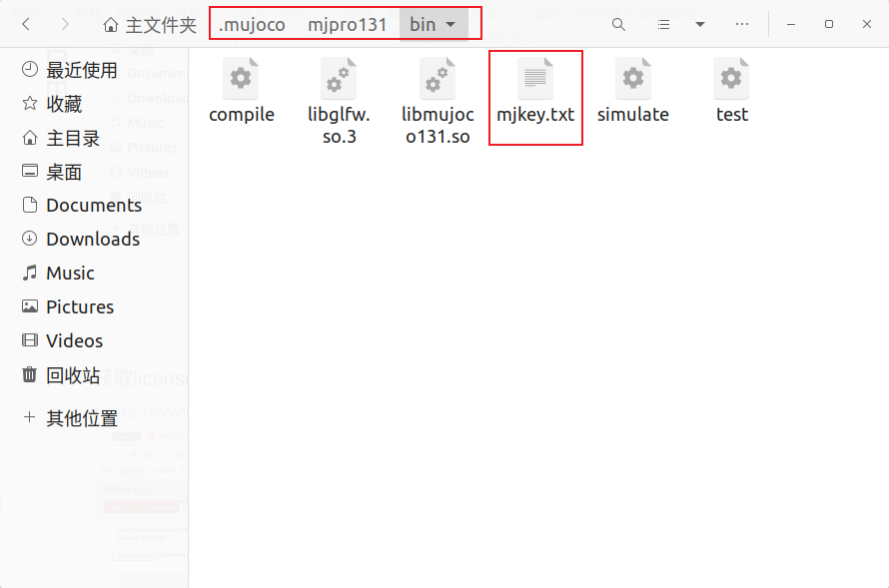This screenshot has width=889, height=588.
Task: Click the plus icon beside 其他位置
Action: 30,417
